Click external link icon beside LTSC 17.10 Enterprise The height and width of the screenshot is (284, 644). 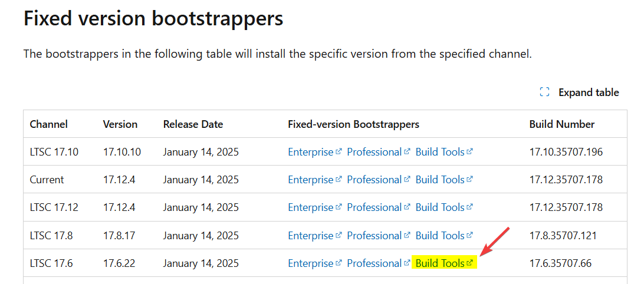click(x=339, y=151)
